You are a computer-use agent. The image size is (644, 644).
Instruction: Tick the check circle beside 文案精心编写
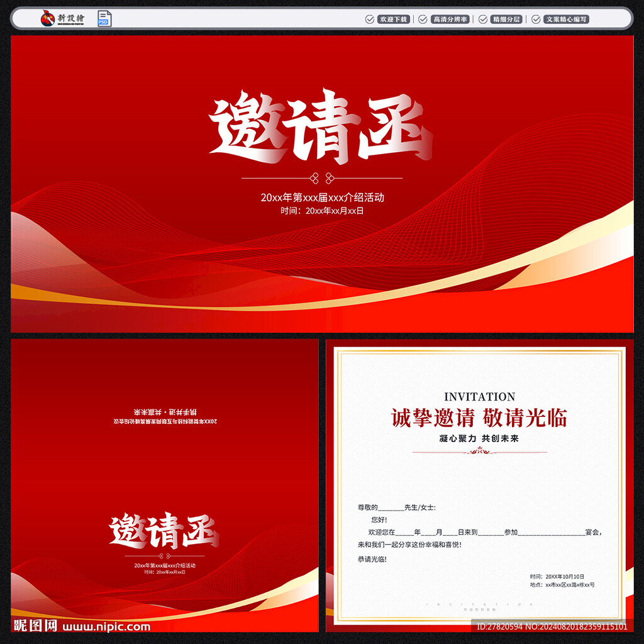click(x=536, y=19)
